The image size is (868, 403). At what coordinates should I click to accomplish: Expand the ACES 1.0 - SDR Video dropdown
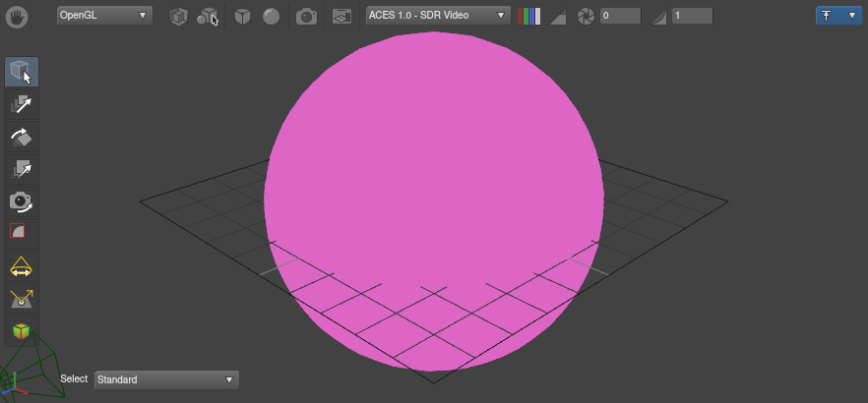pyautogui.click(x=438, y=16)
